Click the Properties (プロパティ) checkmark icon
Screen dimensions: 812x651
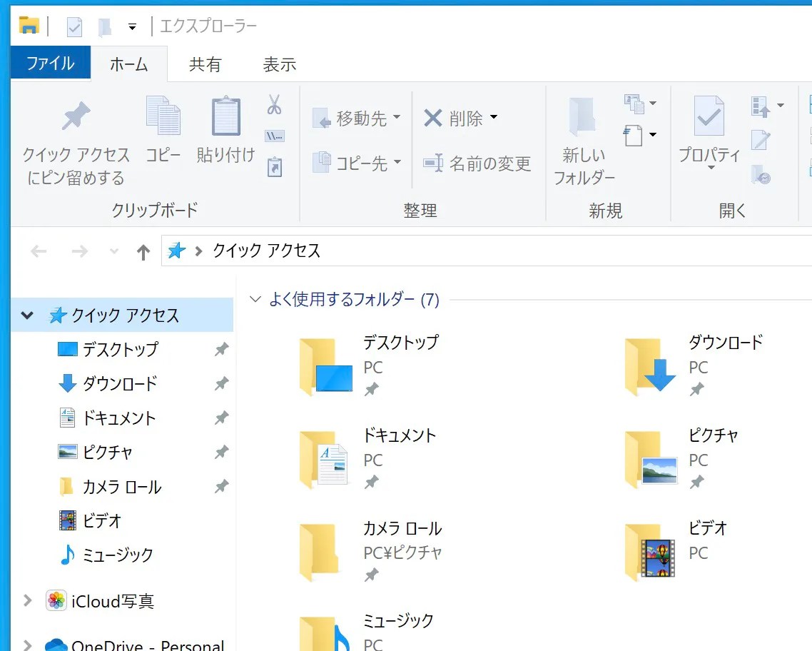coord(709,116)
